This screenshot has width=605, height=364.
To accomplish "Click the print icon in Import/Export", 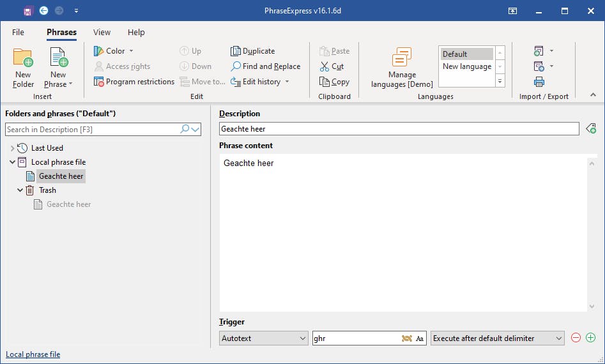I will pyautogui.click(x=539, y=82).
